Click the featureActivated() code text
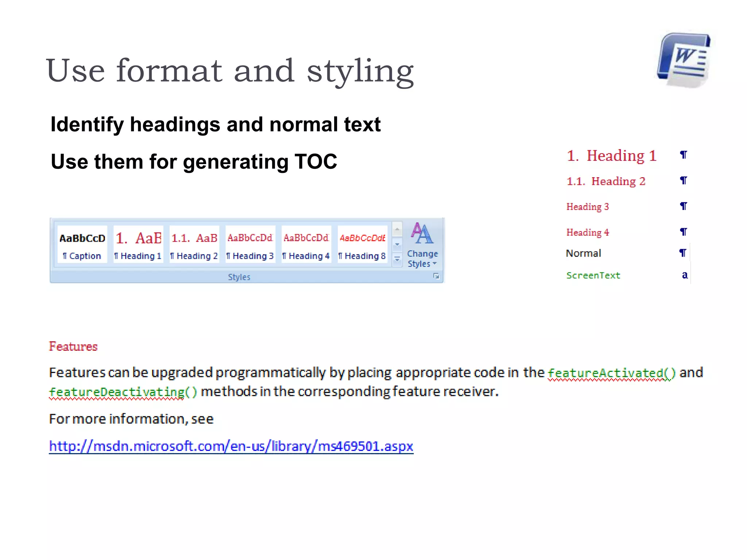Viewport: 747px width, 560px height. click(612, 373)
